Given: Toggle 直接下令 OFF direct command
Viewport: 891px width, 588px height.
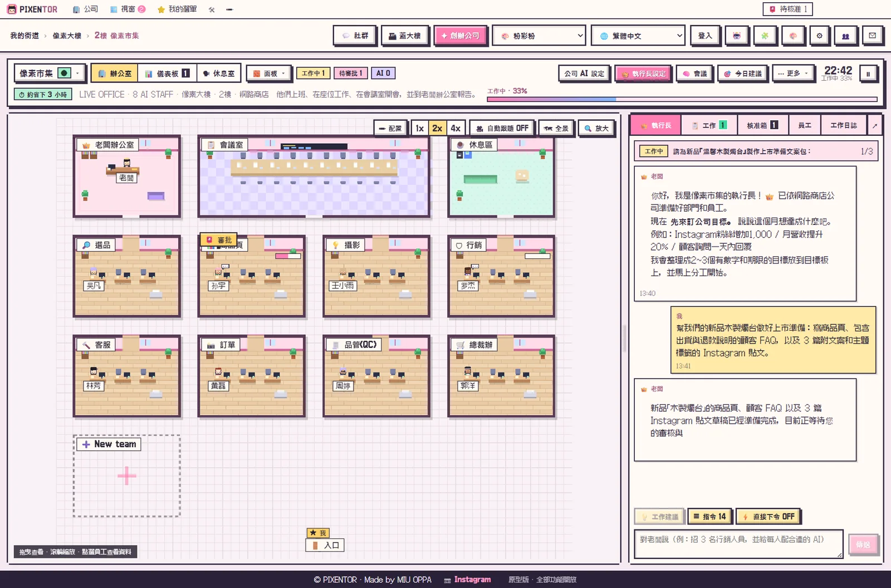Looking at the screenshot, I should pos(768,517).
